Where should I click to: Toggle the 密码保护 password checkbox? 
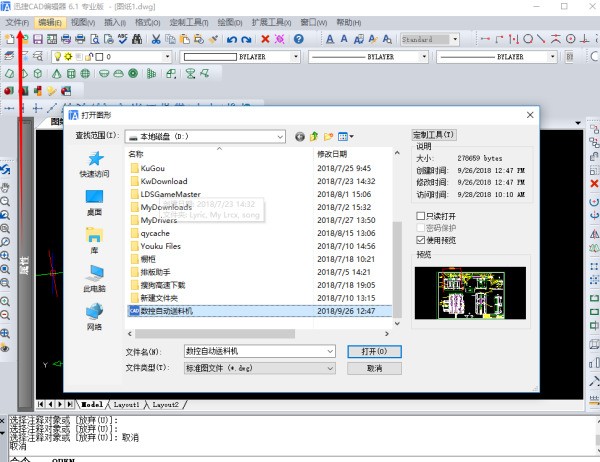[x=421, y=228]
